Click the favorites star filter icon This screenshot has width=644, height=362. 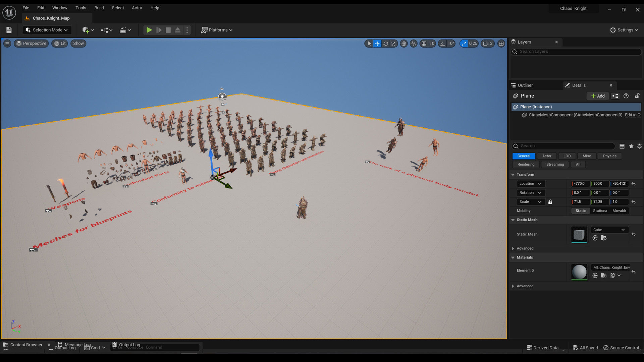click(x=631, y=146)
